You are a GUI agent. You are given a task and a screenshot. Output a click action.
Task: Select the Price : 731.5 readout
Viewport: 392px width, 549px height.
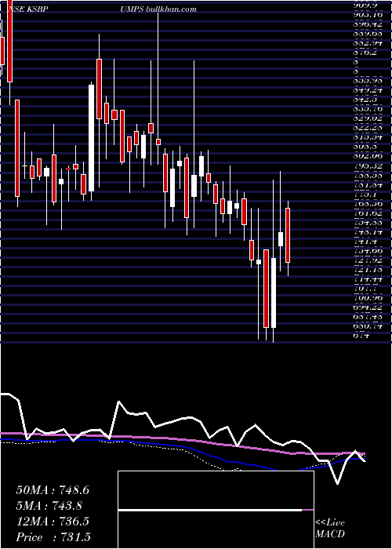(x=53, y=537)
